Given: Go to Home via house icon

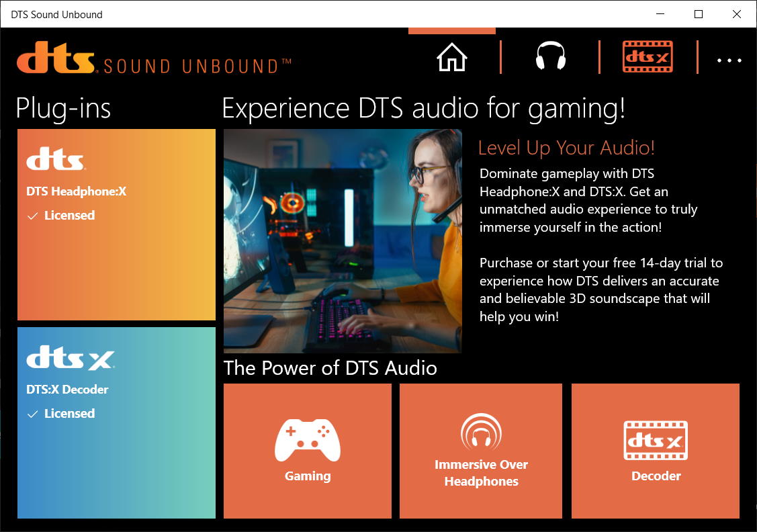Looking at the screenshot, I should coord(451,57).
